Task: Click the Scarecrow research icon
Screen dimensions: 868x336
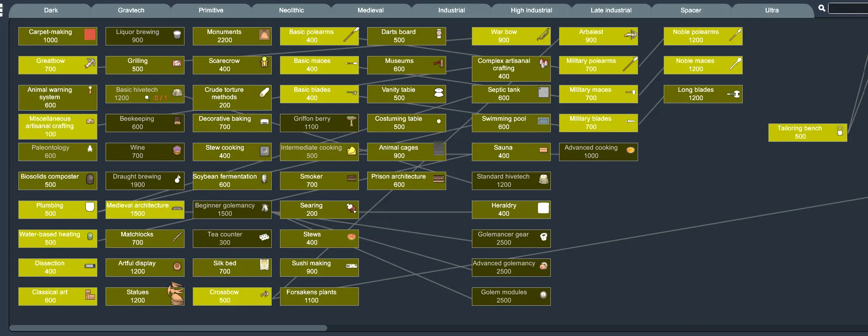Action: click(x=264, y=62)
